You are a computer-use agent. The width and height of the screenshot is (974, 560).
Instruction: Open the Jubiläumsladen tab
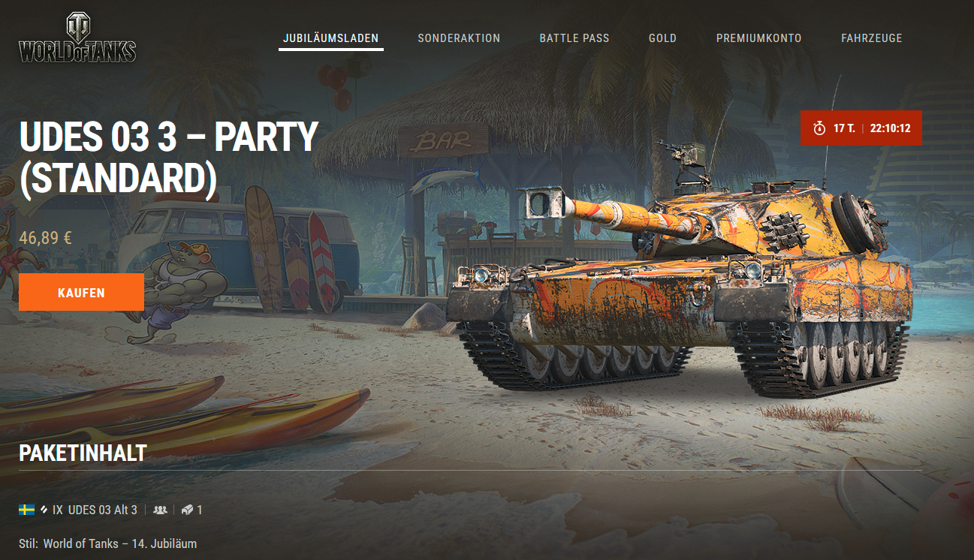(330, 38)
